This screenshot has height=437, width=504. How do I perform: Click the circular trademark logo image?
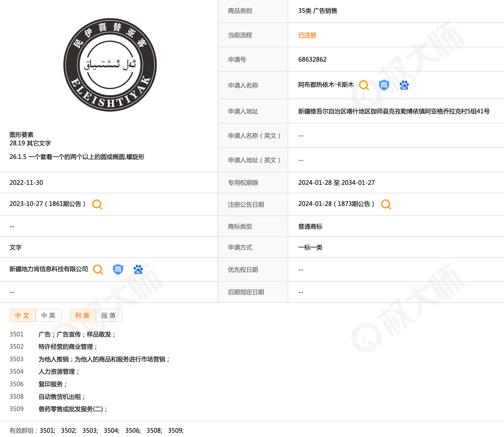[110, 65]
